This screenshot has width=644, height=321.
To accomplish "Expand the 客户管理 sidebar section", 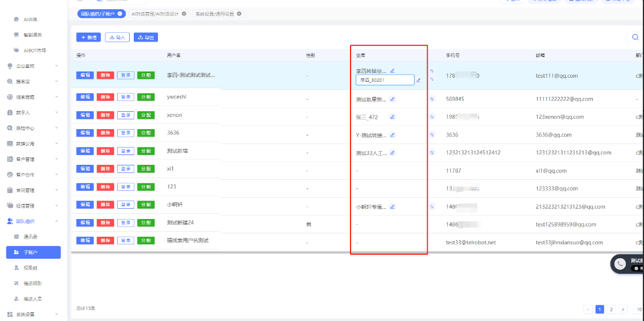I will point(33,159).
